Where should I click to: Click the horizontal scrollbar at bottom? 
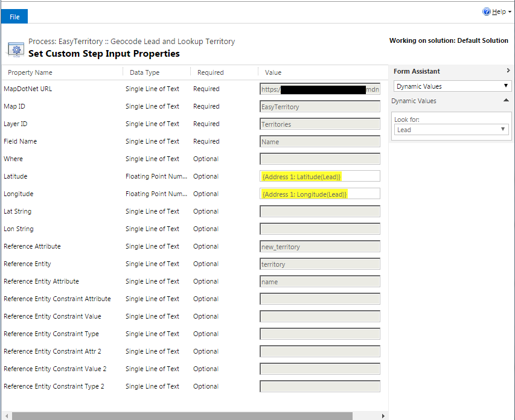(181, 415)
